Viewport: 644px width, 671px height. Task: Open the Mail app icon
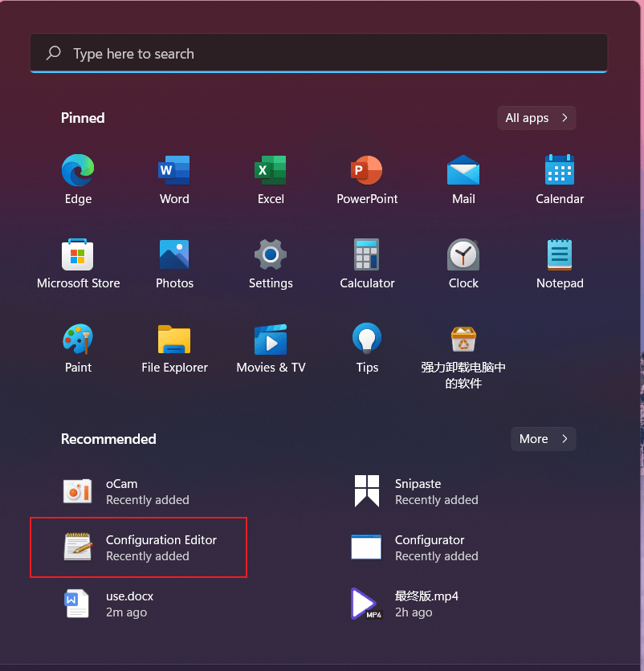click(x=463, y=170)
